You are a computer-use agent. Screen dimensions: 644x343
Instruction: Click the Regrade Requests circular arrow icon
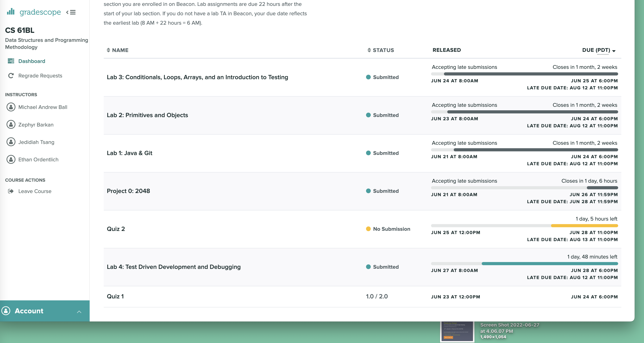11,75
